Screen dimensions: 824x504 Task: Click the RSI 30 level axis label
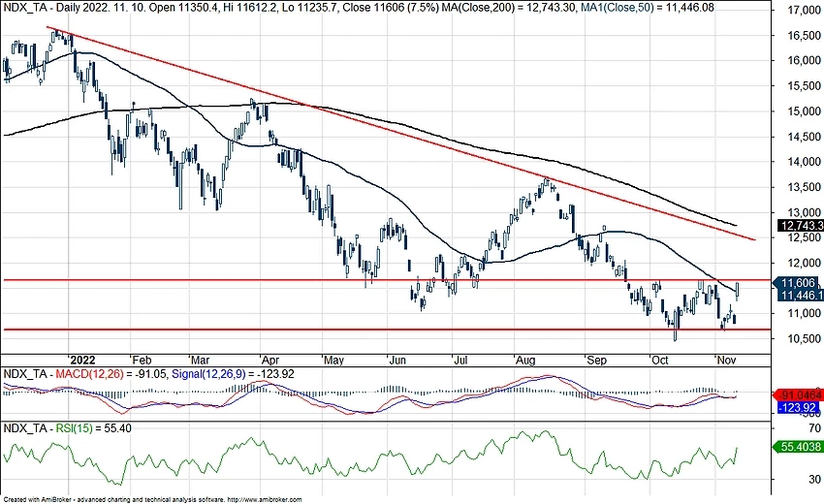click(x=814, y=480)
